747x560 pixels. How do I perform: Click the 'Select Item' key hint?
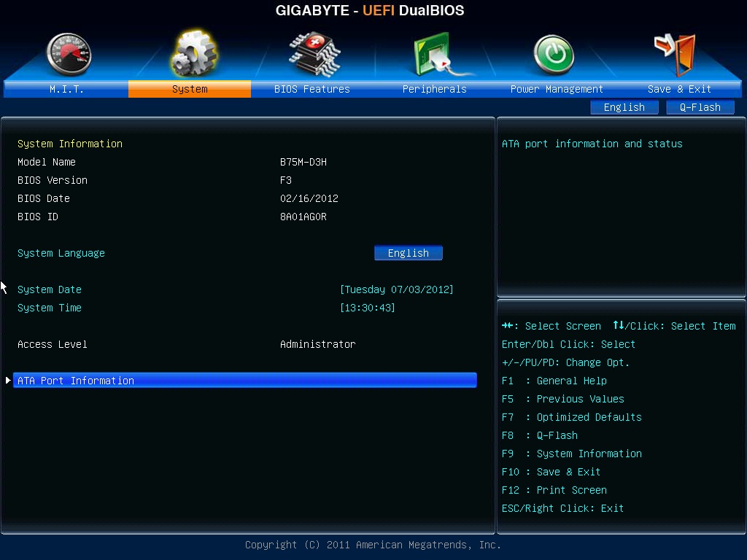point(674,326)
